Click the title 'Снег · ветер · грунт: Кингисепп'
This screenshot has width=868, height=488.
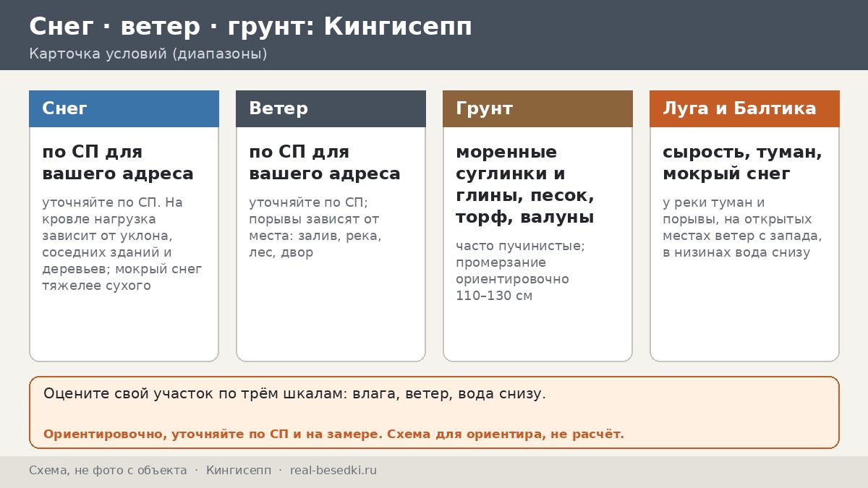pyautogui.click(x=250, y=27)
